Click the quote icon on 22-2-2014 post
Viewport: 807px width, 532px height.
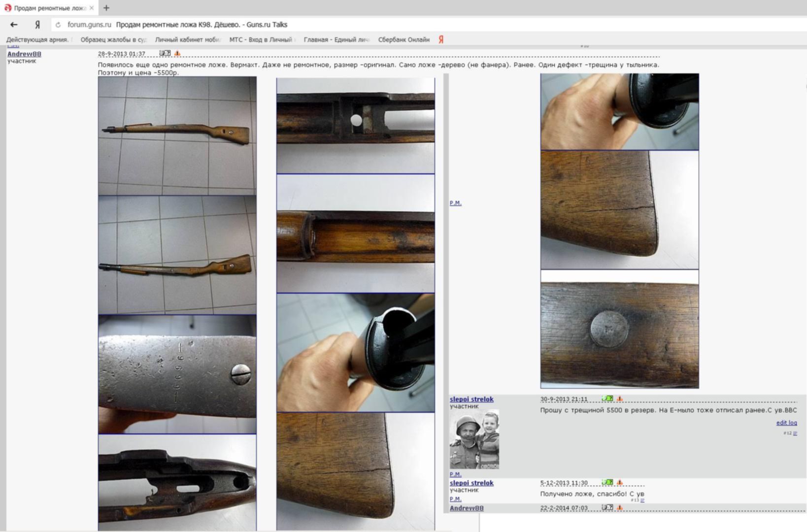[607, 507]
